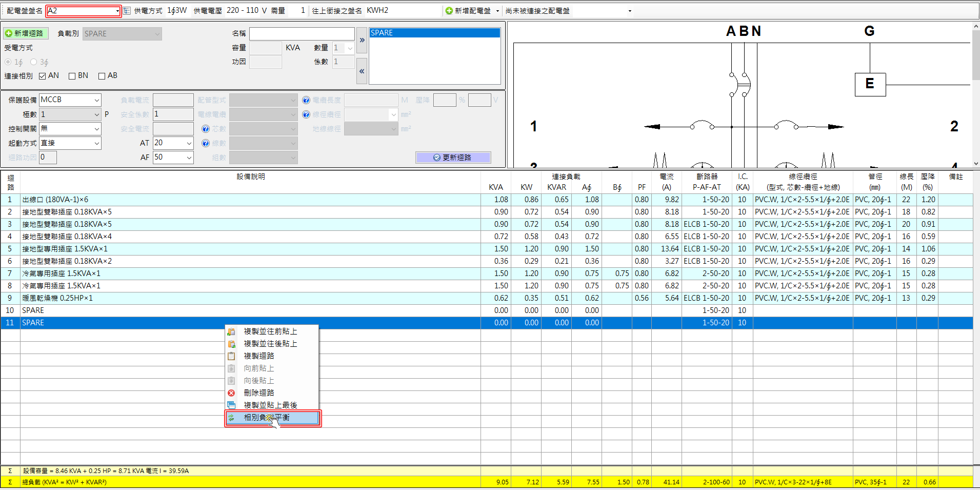This screenshot has width=980, height=490.
Task: Click the 設備說明 column header
Action: pos(251,182)
